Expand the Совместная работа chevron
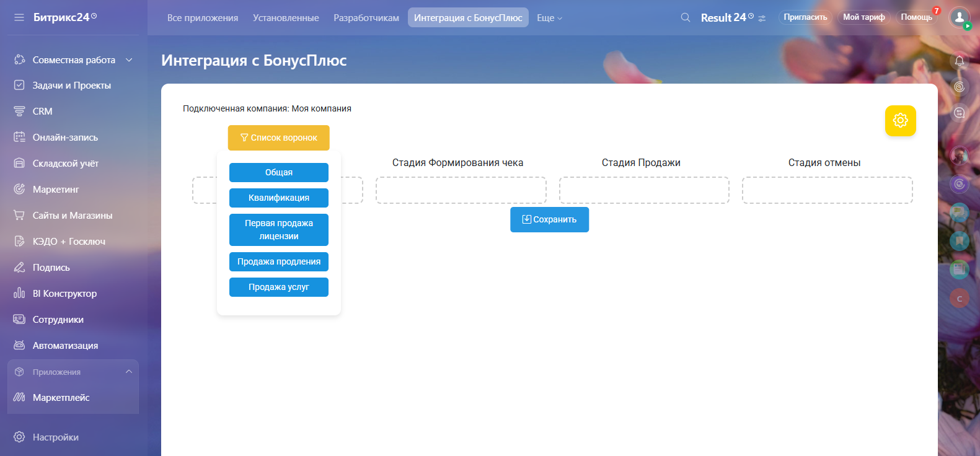Image resolution: width=980 pixels, height=456 pixels. (x=129, y=60)
